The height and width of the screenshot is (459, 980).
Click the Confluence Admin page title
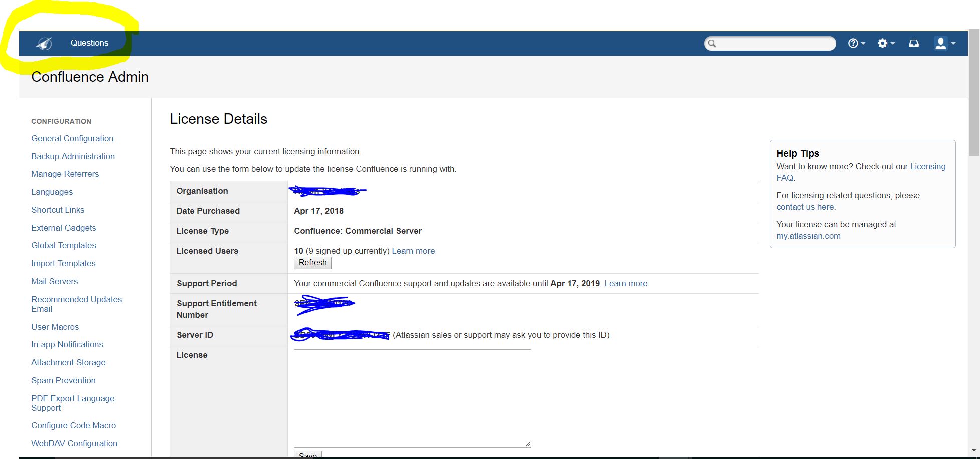pos(90,77)
